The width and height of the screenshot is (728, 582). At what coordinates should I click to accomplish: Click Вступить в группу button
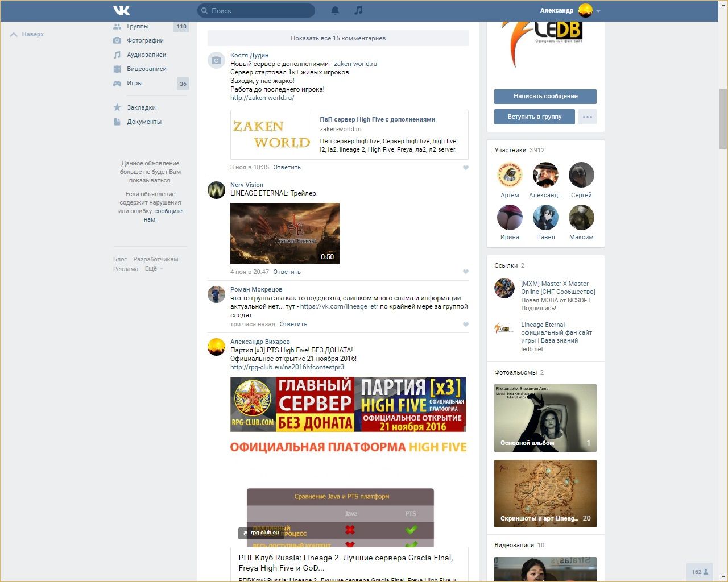click(535, 117)
